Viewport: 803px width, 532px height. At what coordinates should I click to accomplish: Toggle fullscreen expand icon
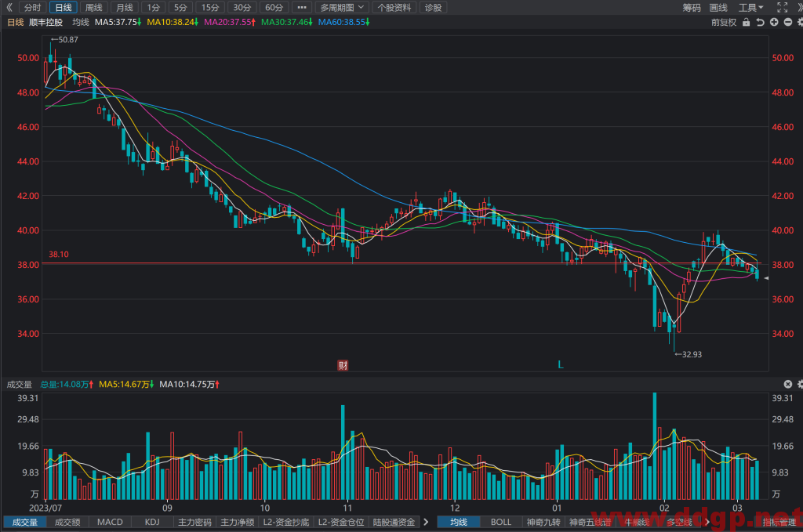(782, 7)
